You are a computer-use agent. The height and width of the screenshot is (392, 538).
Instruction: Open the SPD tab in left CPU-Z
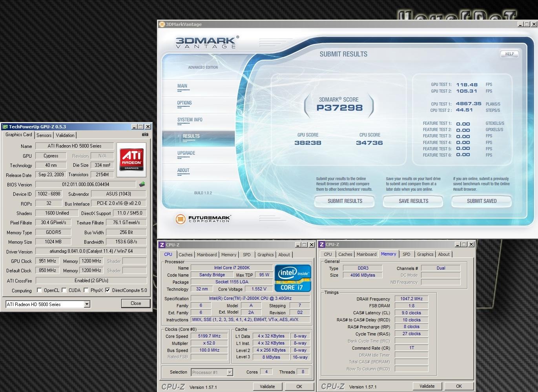[246, 255]
